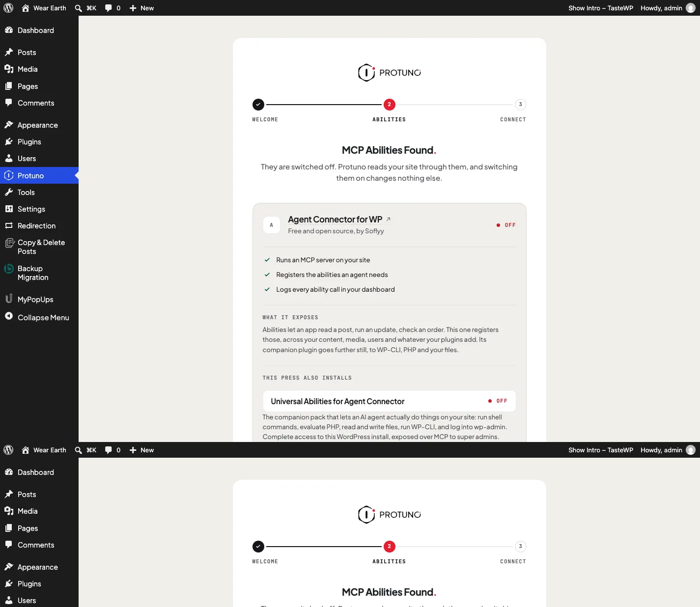Image resolution: width=700 pixels, height=607 pixels.
Task: Click the Posts pin icon in lower sidebar
Action: [9, 494]
